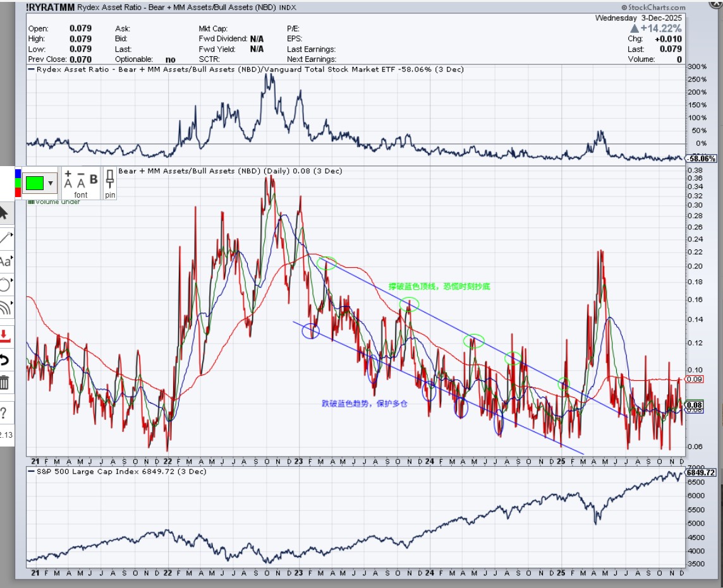Click the green color swatch
The image size is (723, 588).
35,184
